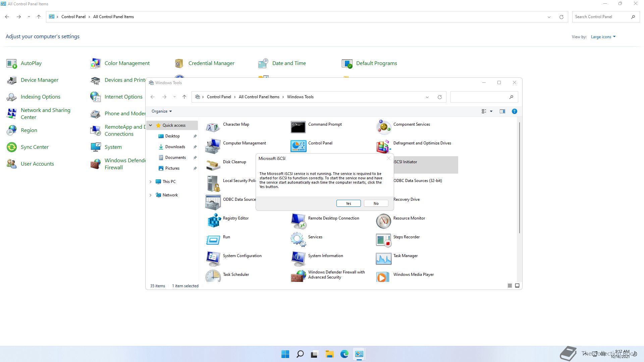Image resolution: width=644 pixels, height=362 pixels.
Task: Open Windows Media Player icon
Action: tap(383, 276)
